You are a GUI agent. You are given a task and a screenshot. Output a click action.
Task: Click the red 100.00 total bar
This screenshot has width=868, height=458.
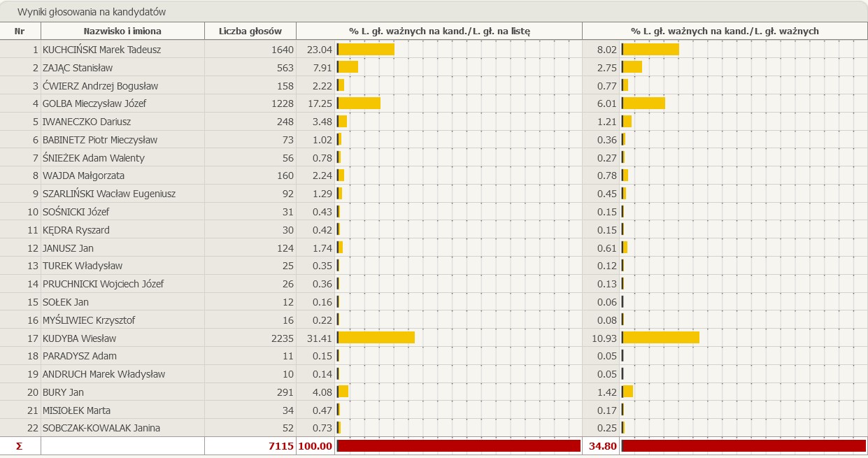458,446
